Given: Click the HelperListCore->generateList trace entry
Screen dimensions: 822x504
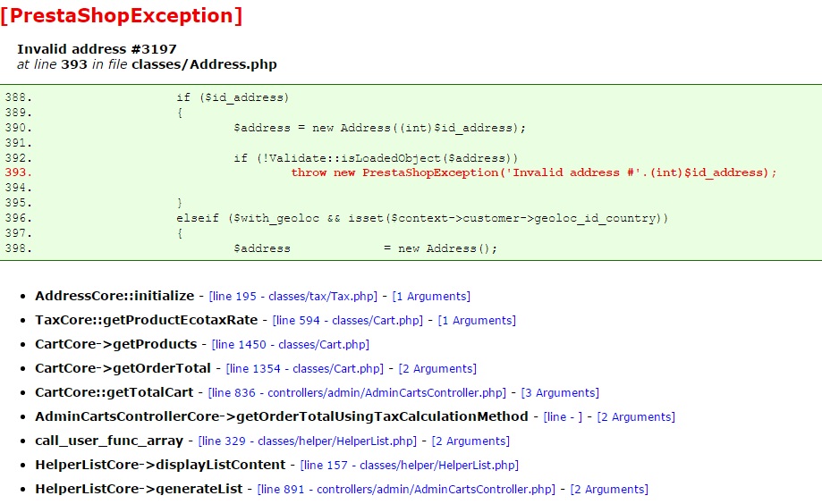Looking at the screenshot, I should click(x=139, y=489).
